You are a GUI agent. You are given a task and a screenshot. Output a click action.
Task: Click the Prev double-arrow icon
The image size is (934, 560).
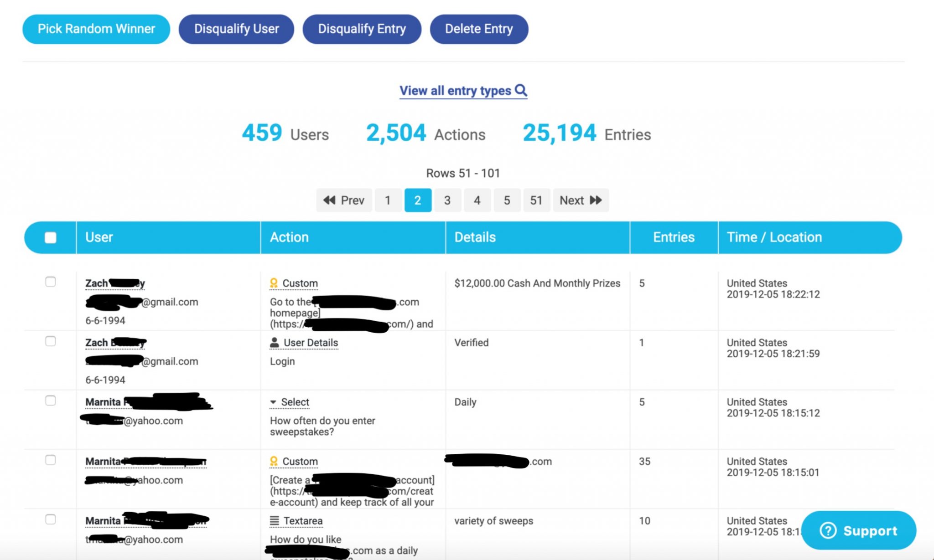pyautogui.click(x=329, y=200)
